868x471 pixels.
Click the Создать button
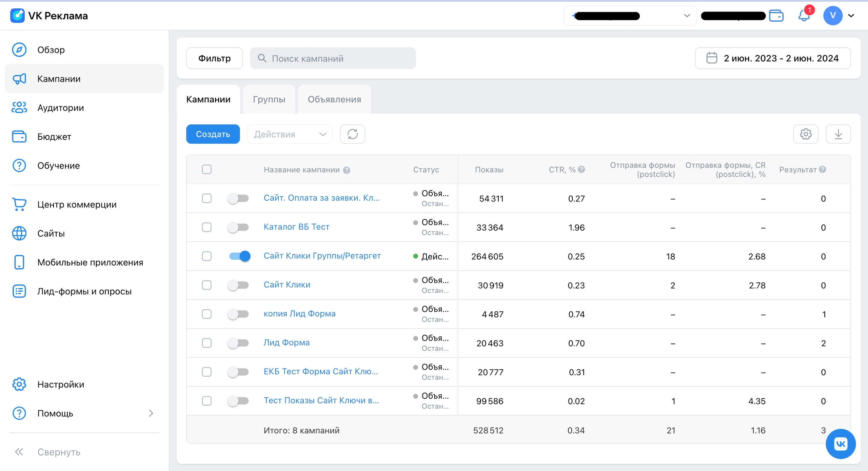pos(213,134)
